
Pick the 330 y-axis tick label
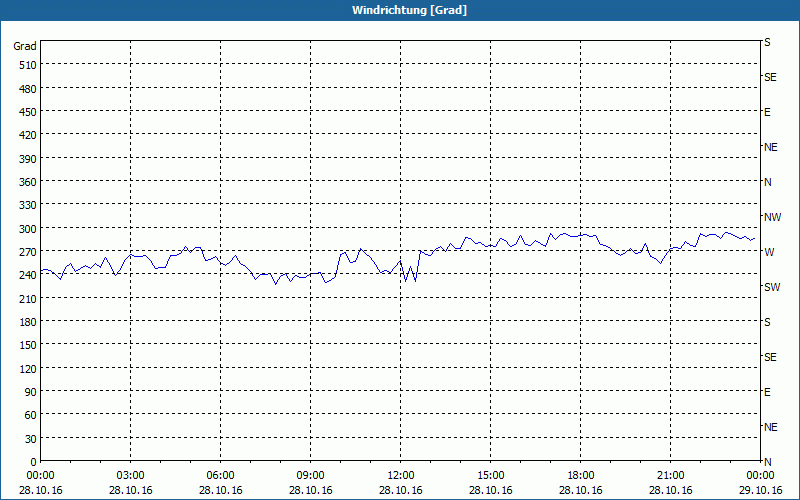28,205
